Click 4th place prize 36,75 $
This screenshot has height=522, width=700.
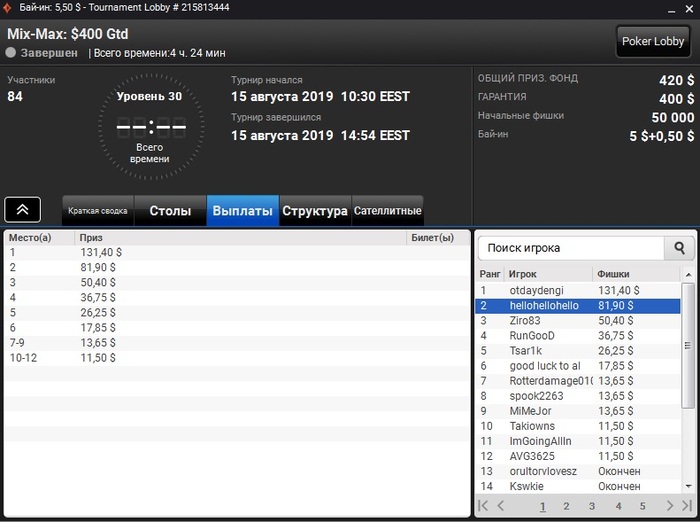click(98, 297)
